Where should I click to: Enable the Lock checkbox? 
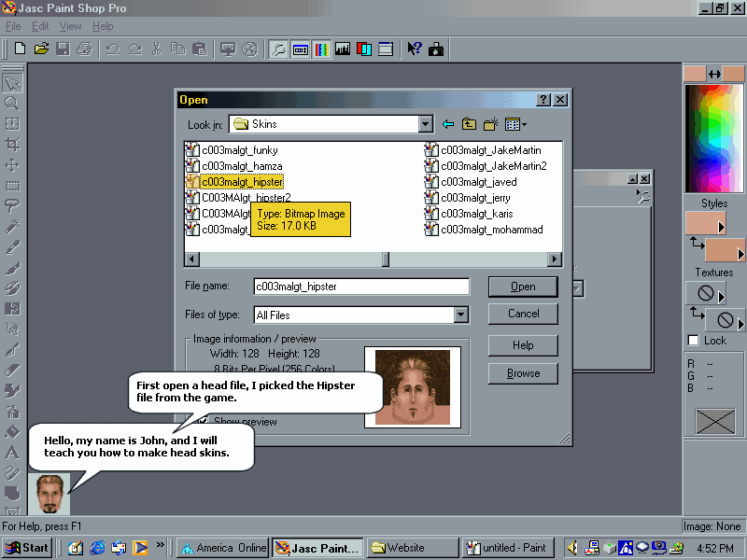point(693,341)
